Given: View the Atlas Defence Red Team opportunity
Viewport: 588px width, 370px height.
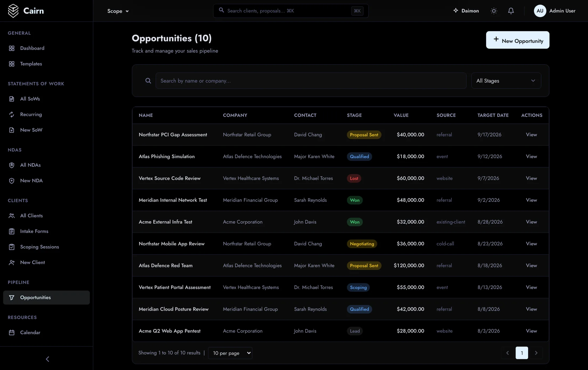Looking at the screenshot, I should click(531, 265).
